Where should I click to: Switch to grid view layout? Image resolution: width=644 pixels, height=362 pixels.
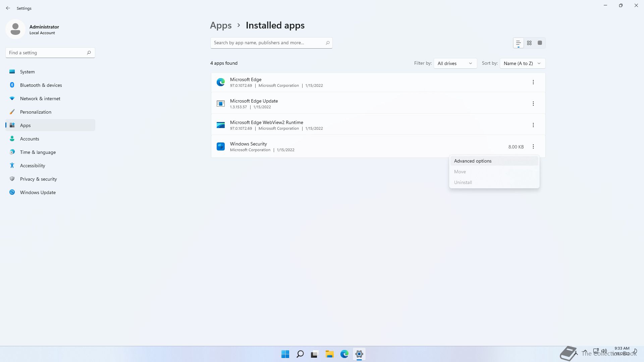(x=529, y=43)
